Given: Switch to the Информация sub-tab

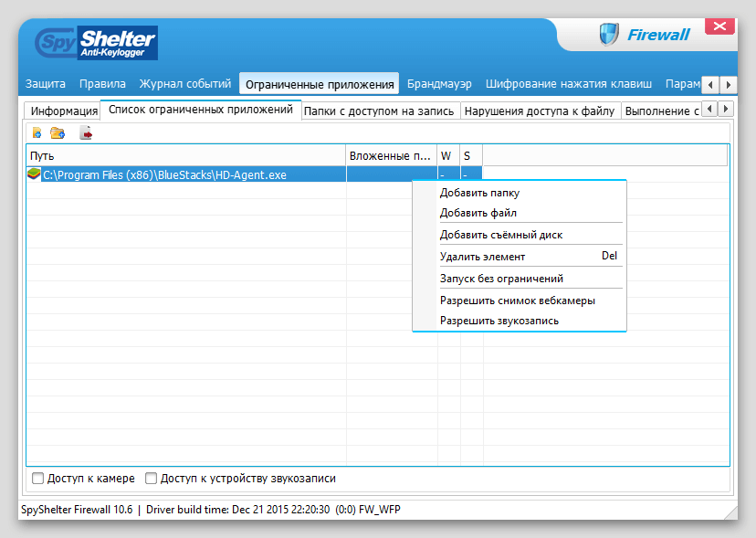Looking at the screenshot, I should 64,111.
